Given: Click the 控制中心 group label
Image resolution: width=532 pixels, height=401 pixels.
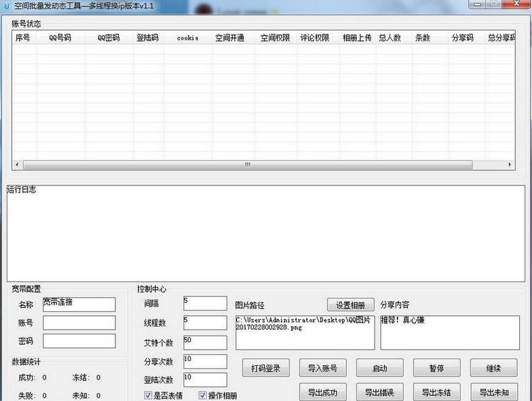Looking at the screenshot, I should pyautogui.click(x=152, y=289).
